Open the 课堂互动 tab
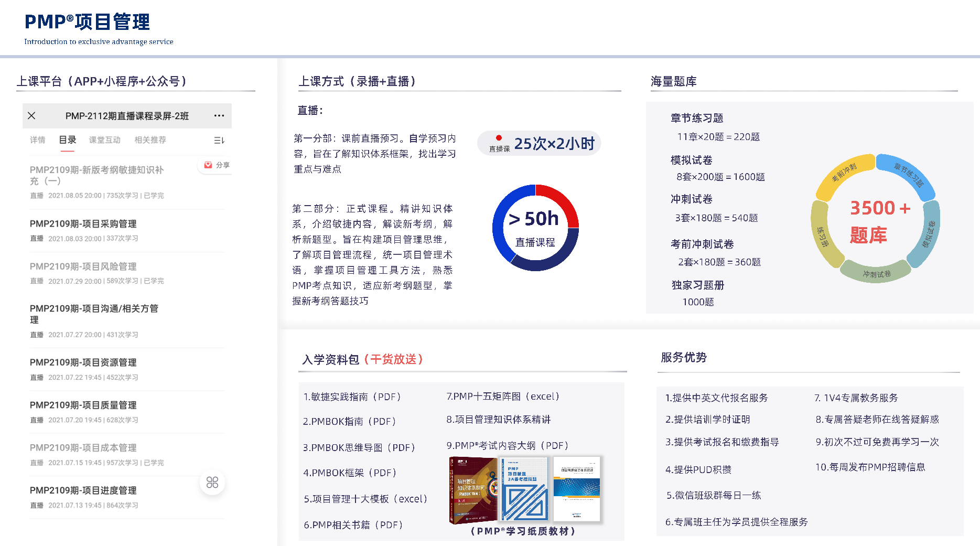The height and width of the screenshot is (546, 980). click(105, 140)
